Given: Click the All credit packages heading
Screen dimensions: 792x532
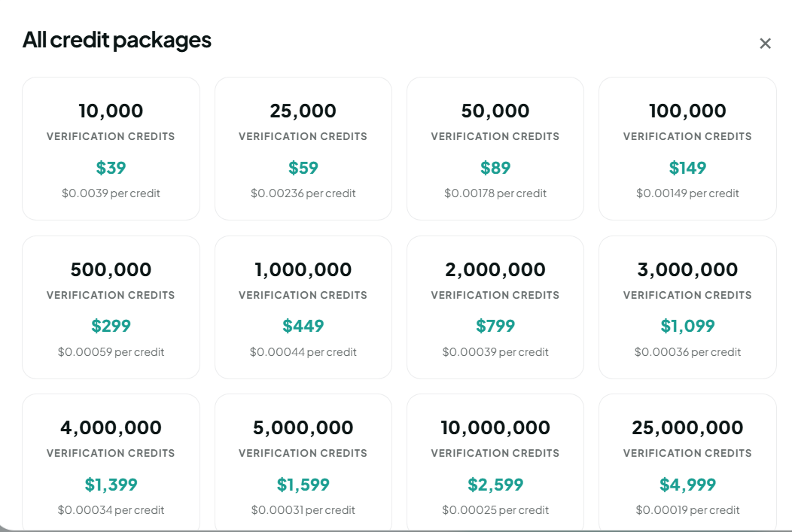Looking at the screenshot, I should tap(117, 41).
